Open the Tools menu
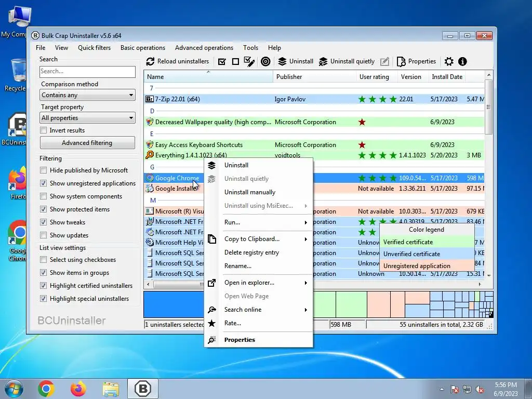This screenshot has width=532, height=399. coord(250,48)
